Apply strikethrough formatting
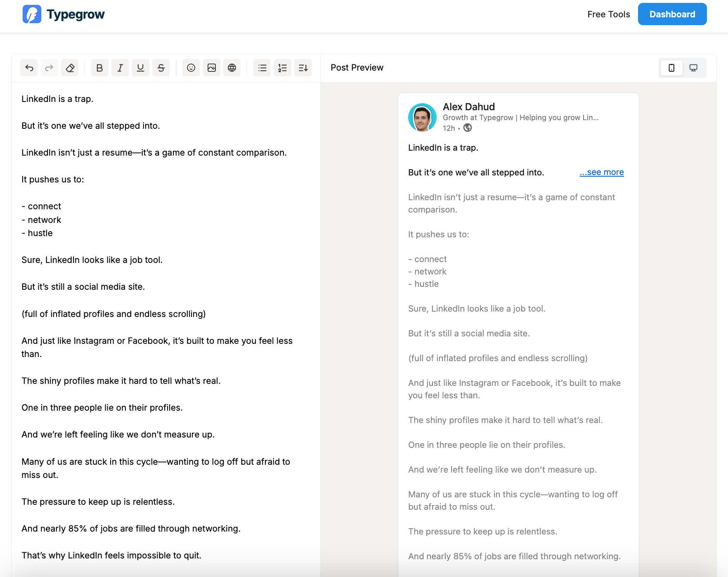 click(x=161, y=68)
